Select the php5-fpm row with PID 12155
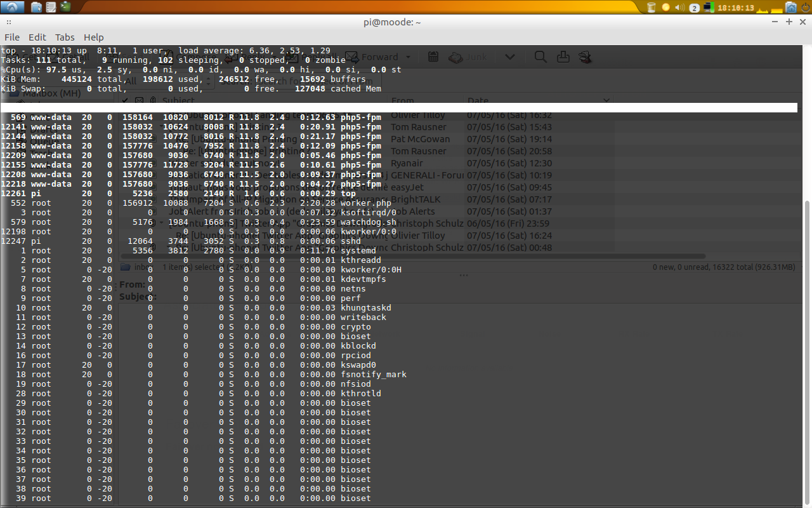 click(x=191, y=165)
